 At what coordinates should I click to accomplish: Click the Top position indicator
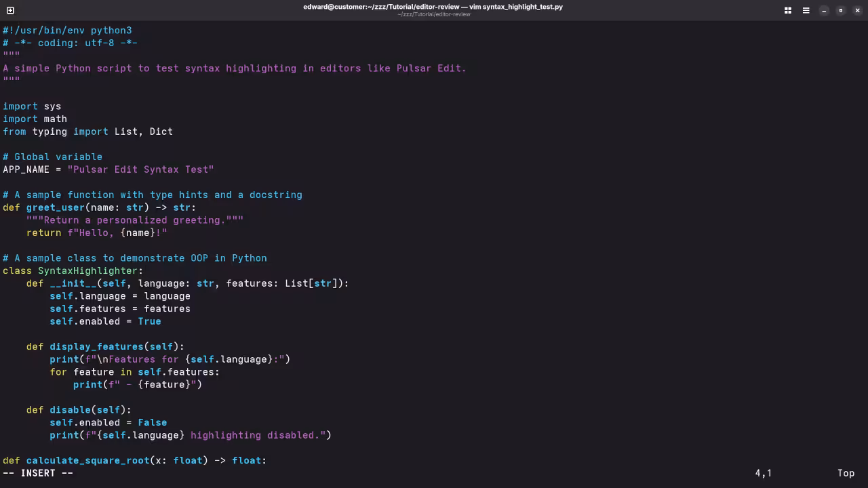tap(846, 472)
